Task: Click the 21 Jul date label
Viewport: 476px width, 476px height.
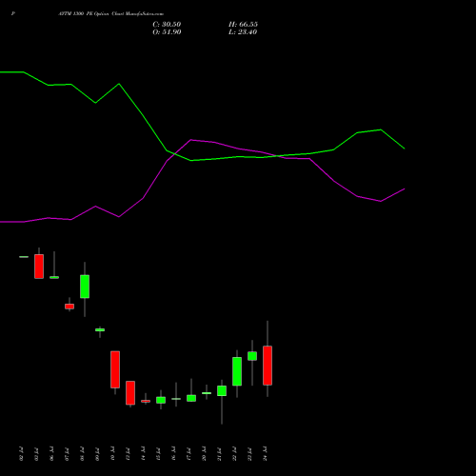Action: point(219,454)
